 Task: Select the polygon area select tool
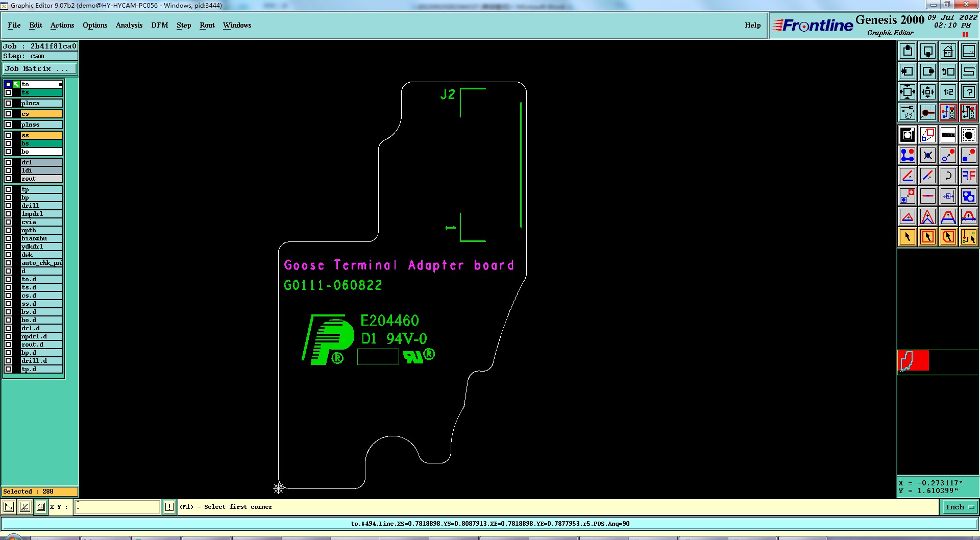pos(948,237)
